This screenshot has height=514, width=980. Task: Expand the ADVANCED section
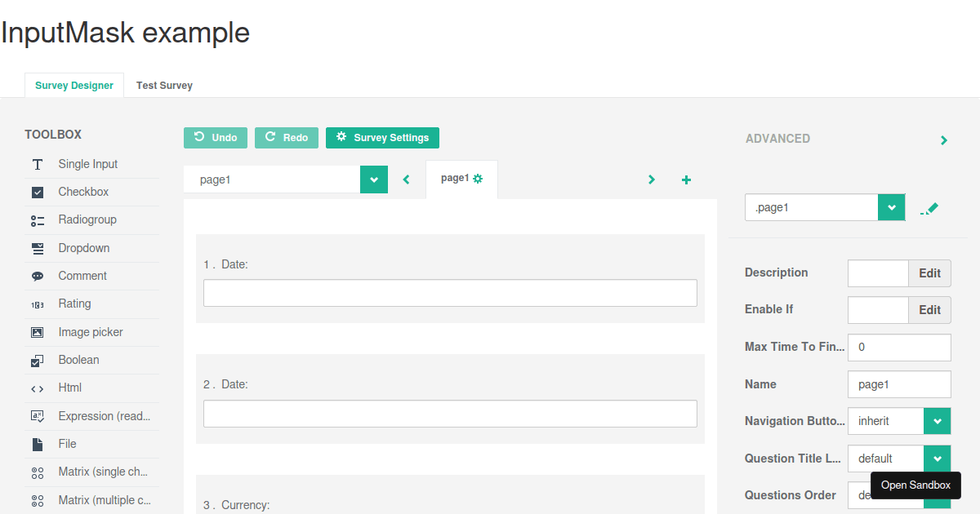point(944,140)
